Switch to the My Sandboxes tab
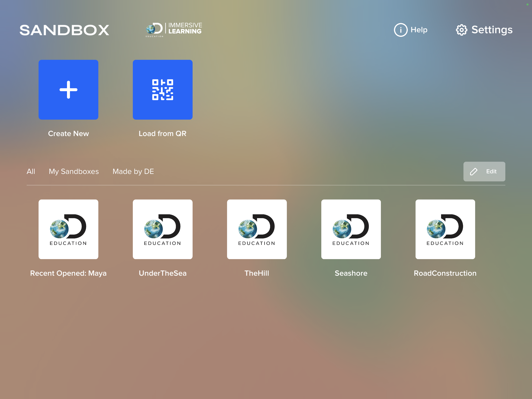 (74, 171)
